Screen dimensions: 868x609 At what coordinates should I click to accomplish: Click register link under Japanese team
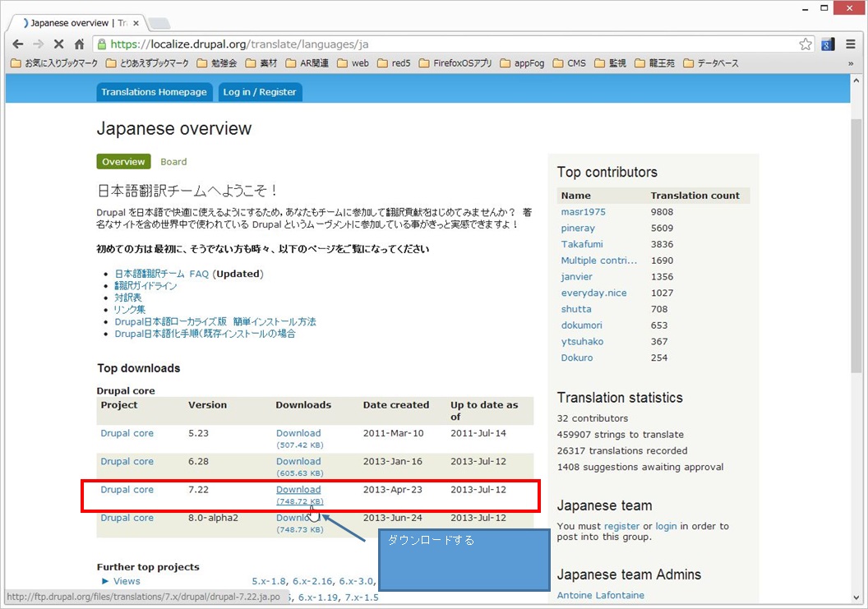pyautogui.click(x=621, y=526)
